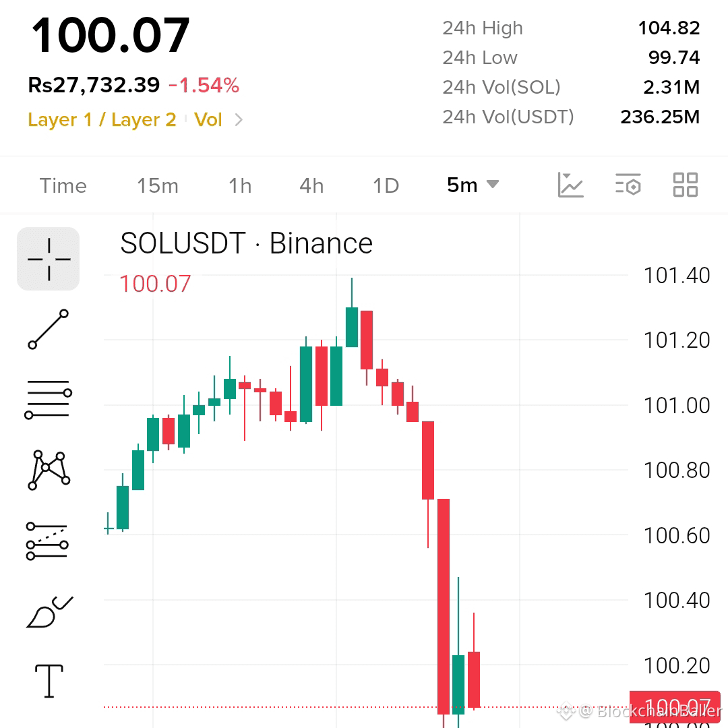Expand the Layer 1 / Layer 2 tags chevron
Image resolution: width=728 pixels, height=728 pixels.
239,120
